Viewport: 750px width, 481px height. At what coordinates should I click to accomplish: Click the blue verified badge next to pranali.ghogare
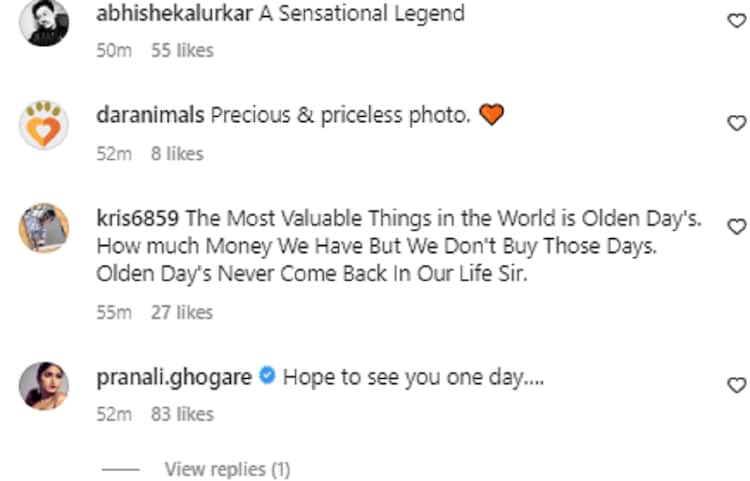(267, 375)
